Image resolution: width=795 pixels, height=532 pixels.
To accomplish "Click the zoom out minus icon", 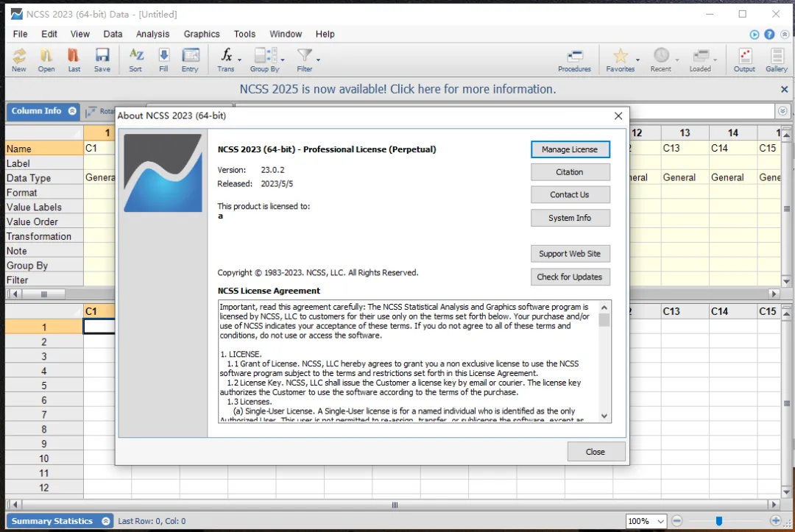I will tap(677, 520).
